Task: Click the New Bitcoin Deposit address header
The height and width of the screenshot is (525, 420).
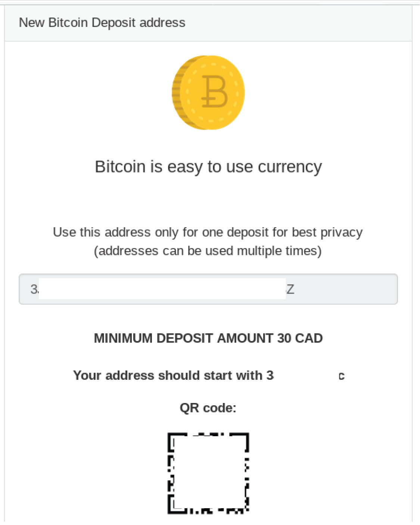Action: 102,23
